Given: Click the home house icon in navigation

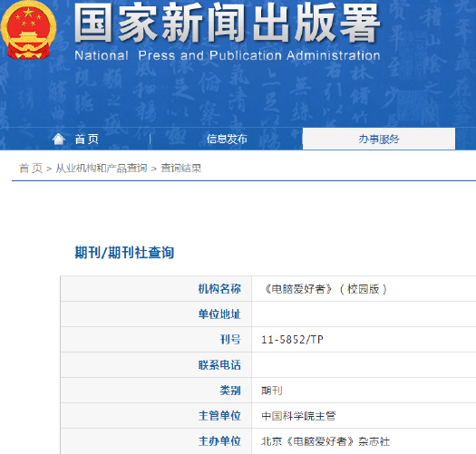Looking at the screenshot, I should pos(59,140).
